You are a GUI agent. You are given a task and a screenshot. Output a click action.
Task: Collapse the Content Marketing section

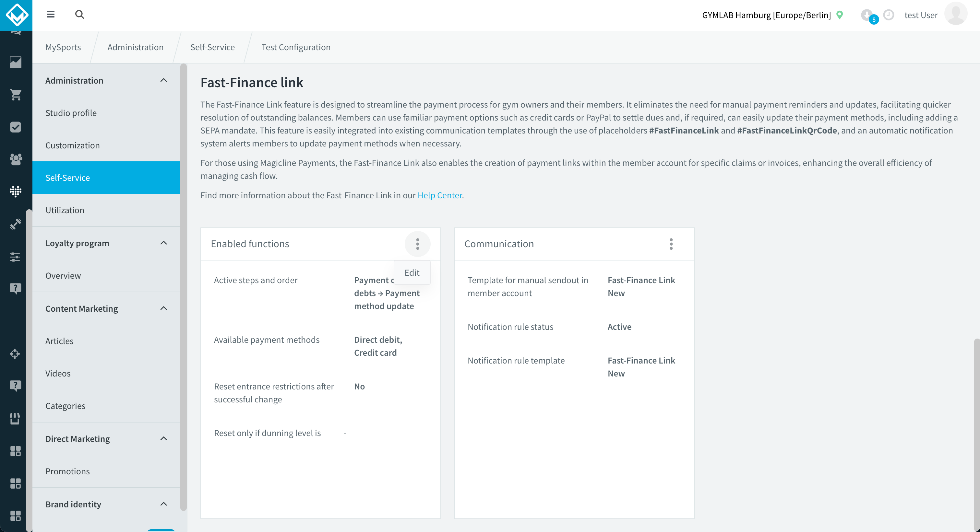[x=163, y=308]
